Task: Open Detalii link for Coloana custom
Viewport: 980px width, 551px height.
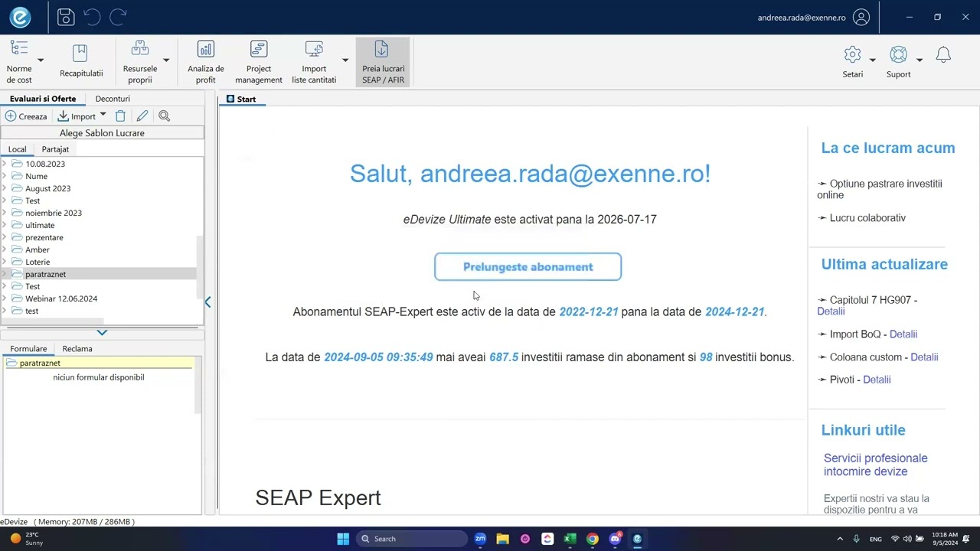Action: (924, 357)
